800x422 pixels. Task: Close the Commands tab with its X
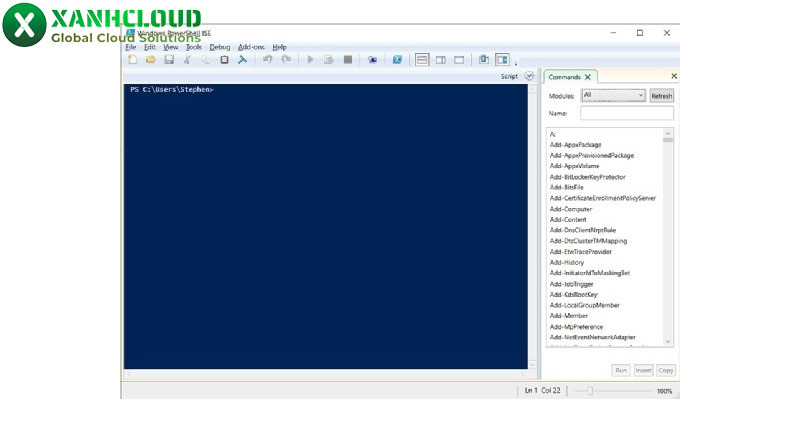(x=588, y=77)
